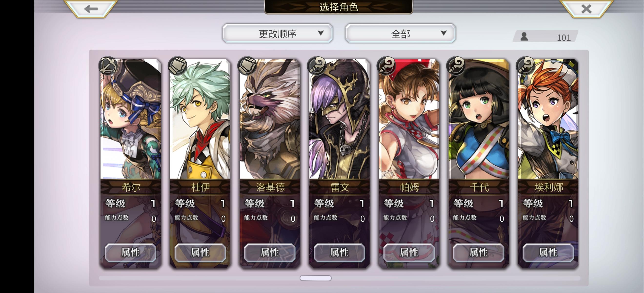Viewport: 644px width, 293px height.
Task: Open 属性 for character 雷文
Action: [x=339, y=252]
